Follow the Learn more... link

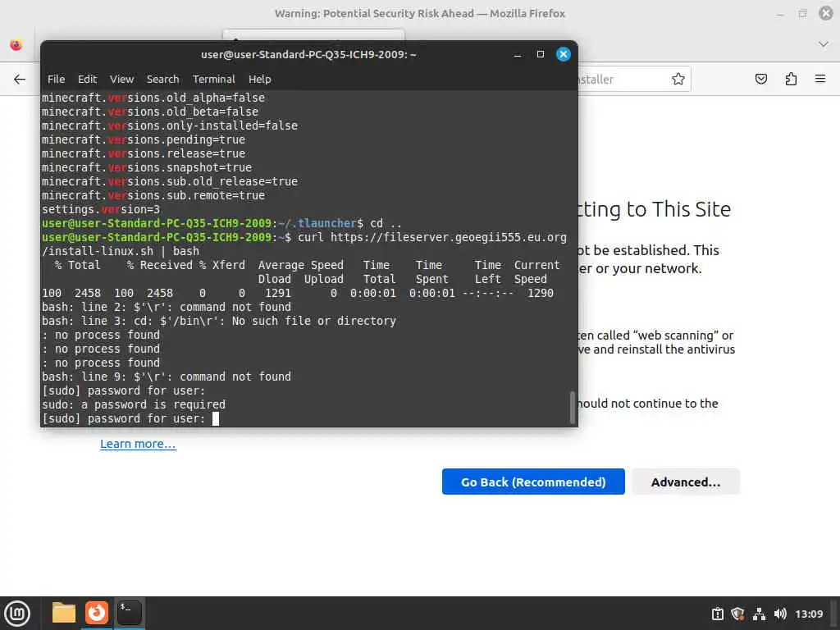pyautogui.click(x=138, y=444)
